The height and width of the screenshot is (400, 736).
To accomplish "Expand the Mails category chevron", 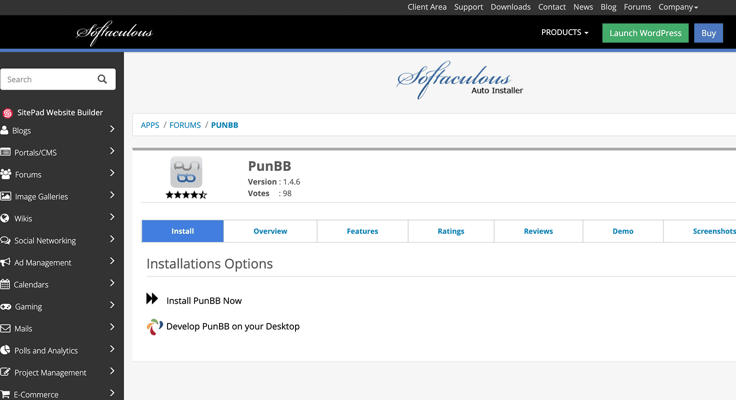I will [112, 327].
